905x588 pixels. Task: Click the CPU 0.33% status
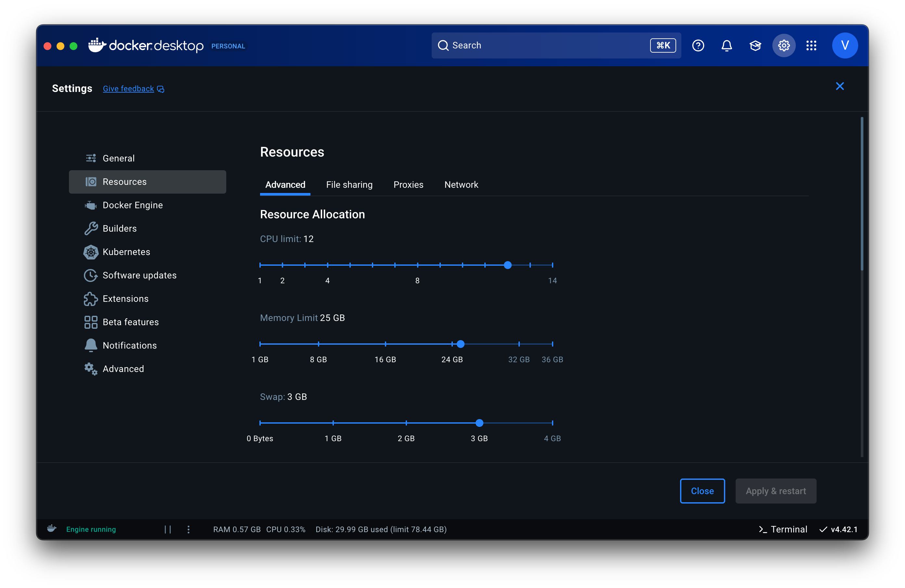click(x=285, y=530)
